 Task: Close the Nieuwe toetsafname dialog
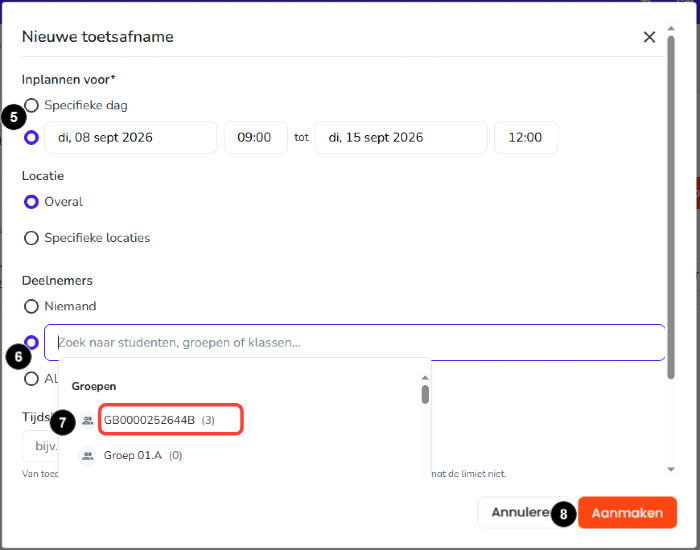point(649,37)
